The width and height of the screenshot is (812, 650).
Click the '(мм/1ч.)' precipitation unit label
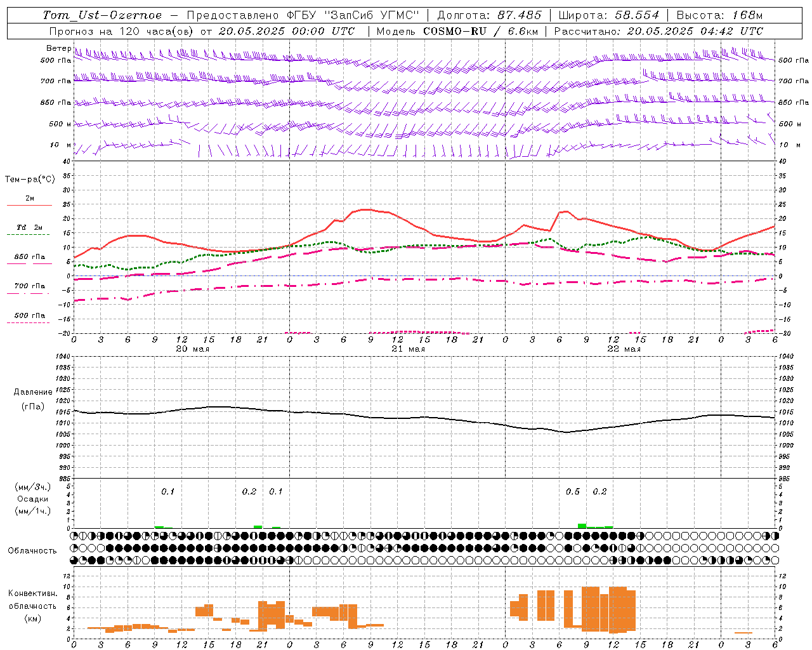[x=33, y=511]
